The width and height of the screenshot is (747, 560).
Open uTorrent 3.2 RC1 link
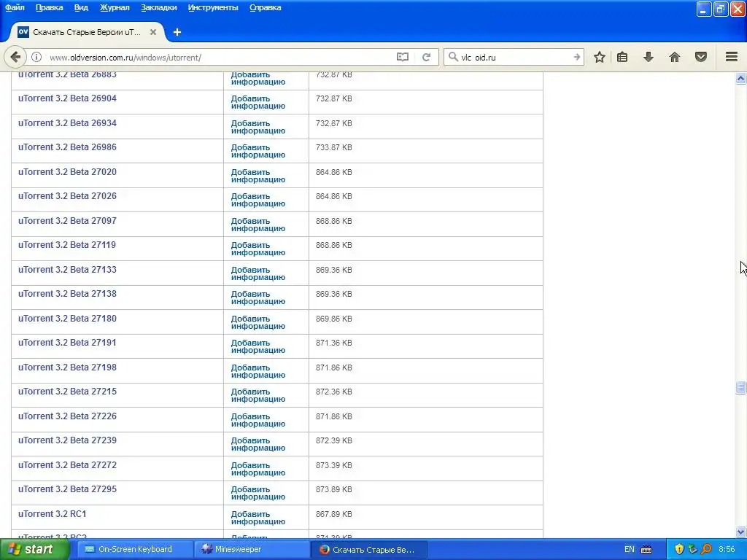[x=53, y=514]
